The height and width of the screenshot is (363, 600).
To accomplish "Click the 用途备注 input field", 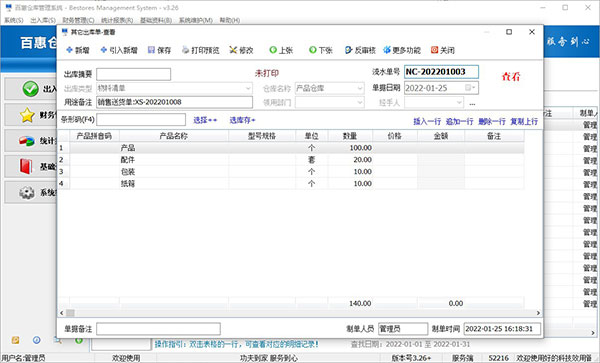I will point(174,102).
